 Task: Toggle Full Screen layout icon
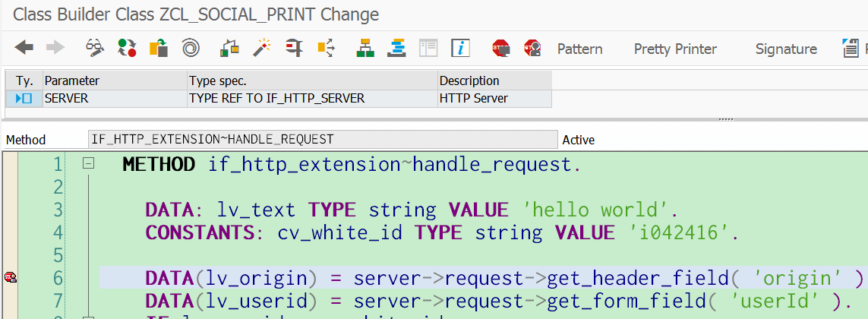(428, 48)
